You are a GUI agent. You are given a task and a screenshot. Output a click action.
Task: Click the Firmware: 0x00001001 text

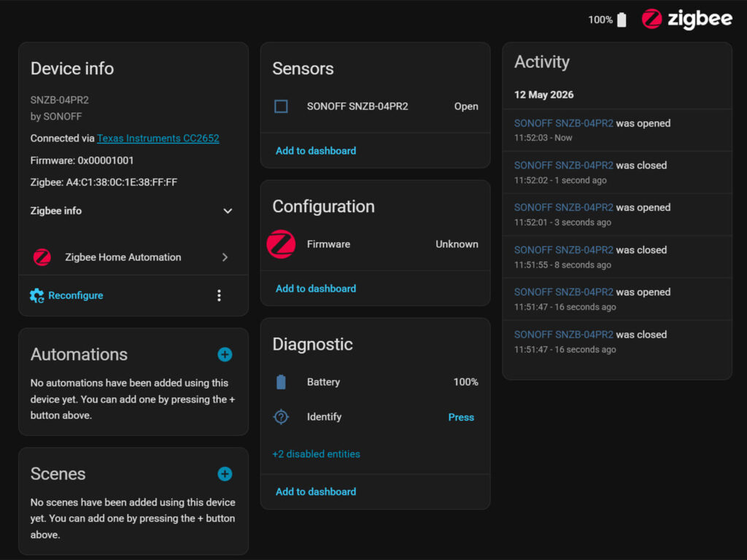tap(82, 160)
